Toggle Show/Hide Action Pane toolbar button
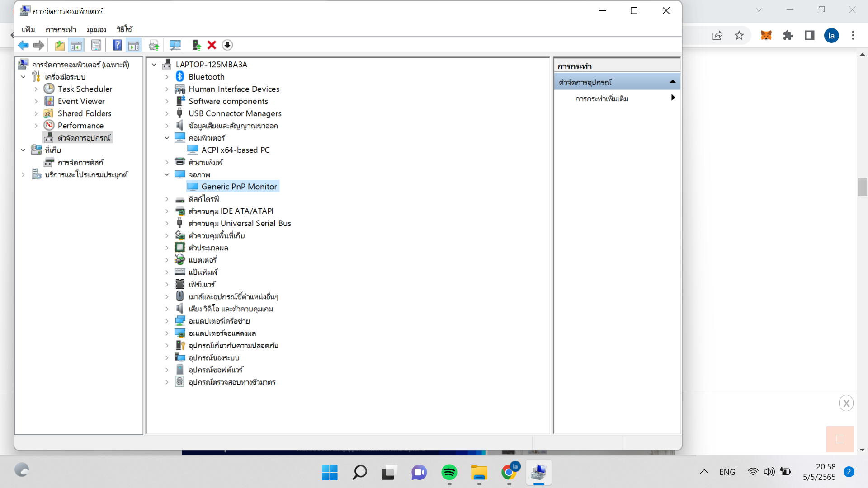The height and width of the screenshot is (488, 868). click(x=134, y=45)
